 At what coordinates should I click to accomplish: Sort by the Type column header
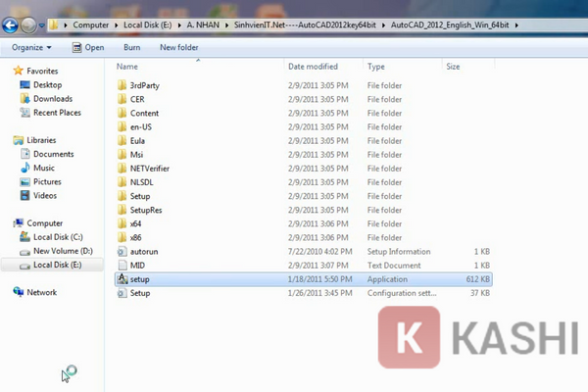click(x=376, y=67)
